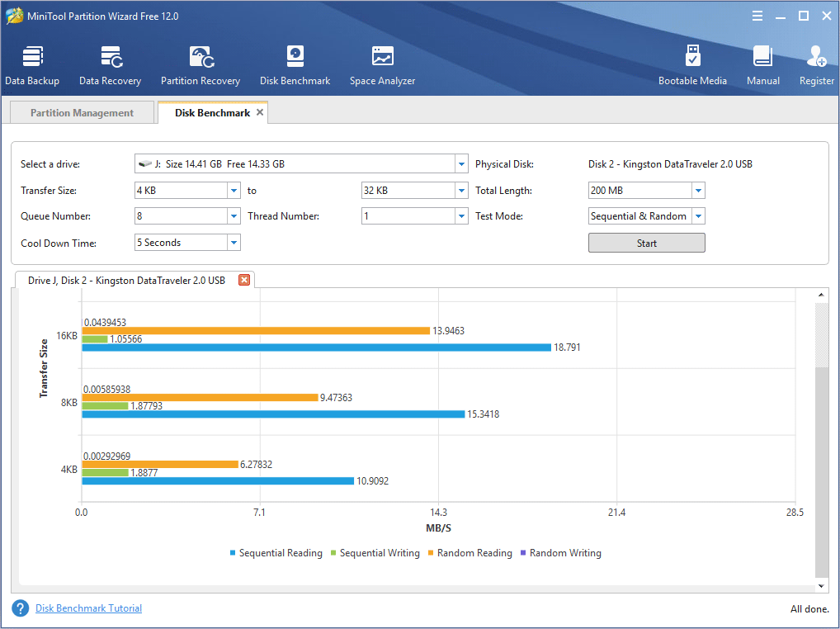
Task: Click the 'All done.' status text
Action: pyautogui.click(x=809, y=608)
